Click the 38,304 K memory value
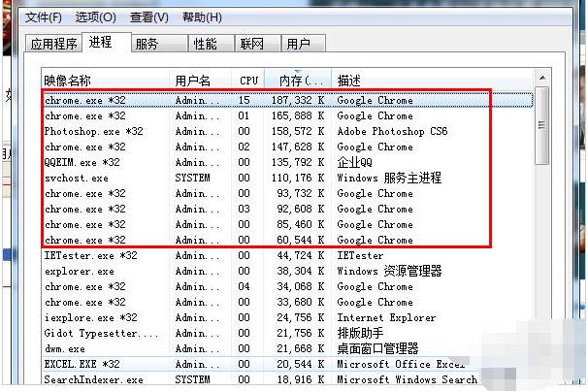 301,271
